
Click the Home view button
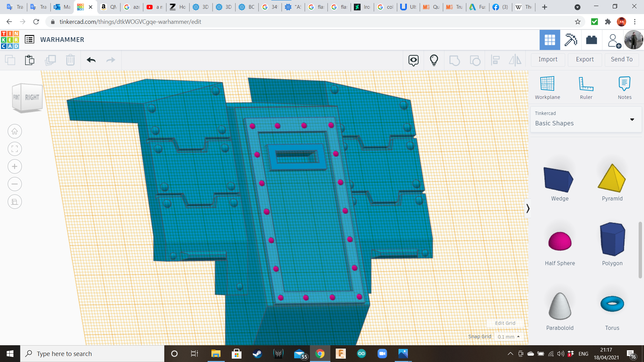click(x=15, y=131)
